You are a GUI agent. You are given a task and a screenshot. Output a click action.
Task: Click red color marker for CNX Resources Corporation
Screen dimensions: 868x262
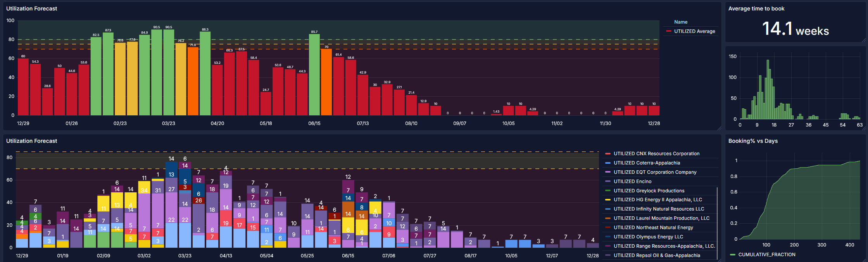(x=608, y=154)
